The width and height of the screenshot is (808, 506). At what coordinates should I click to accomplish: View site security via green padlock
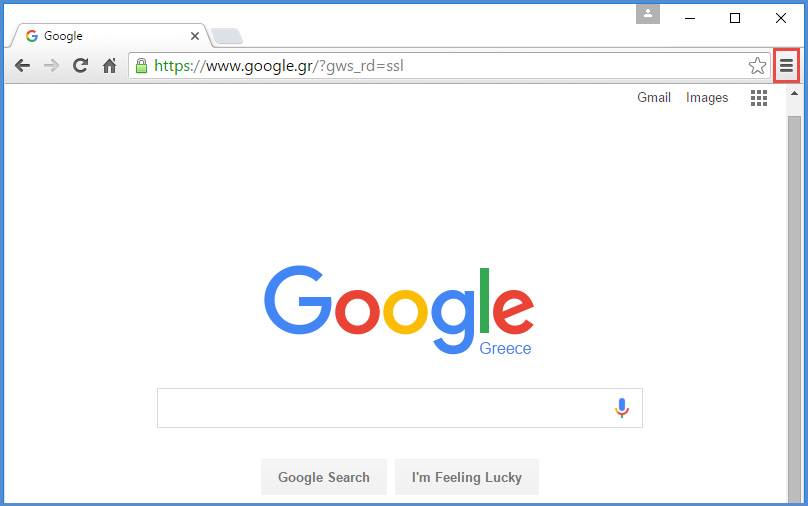point(141,66)
